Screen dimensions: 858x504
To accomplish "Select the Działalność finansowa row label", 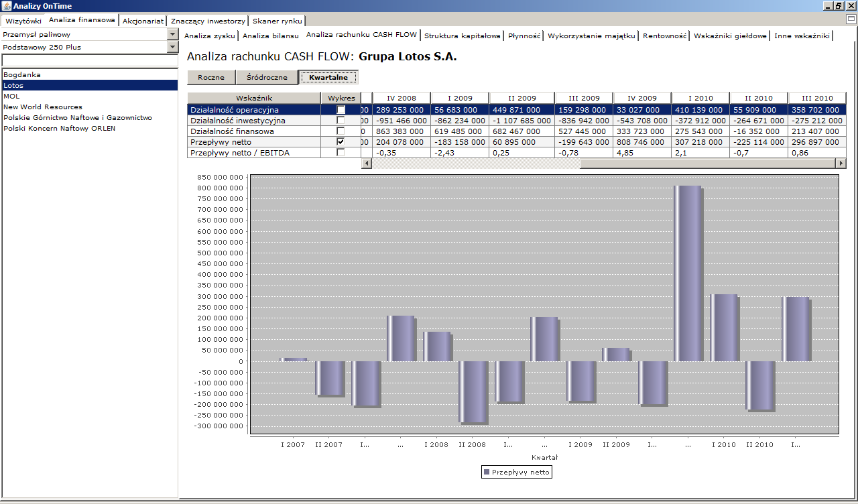I will click(x=254, y=131).
